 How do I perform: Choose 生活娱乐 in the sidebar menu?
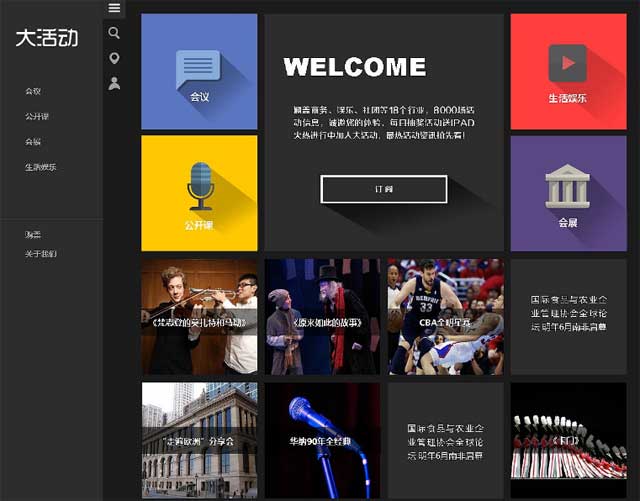[x=41, y=166]
